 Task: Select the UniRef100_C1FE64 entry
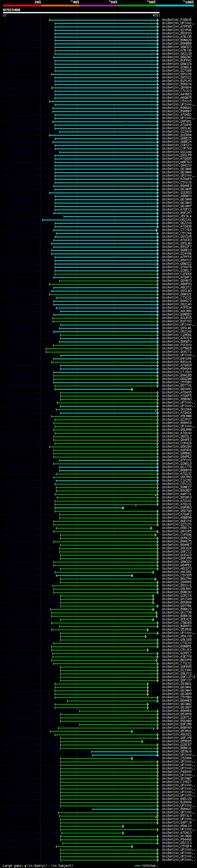(x=177, y=274)
